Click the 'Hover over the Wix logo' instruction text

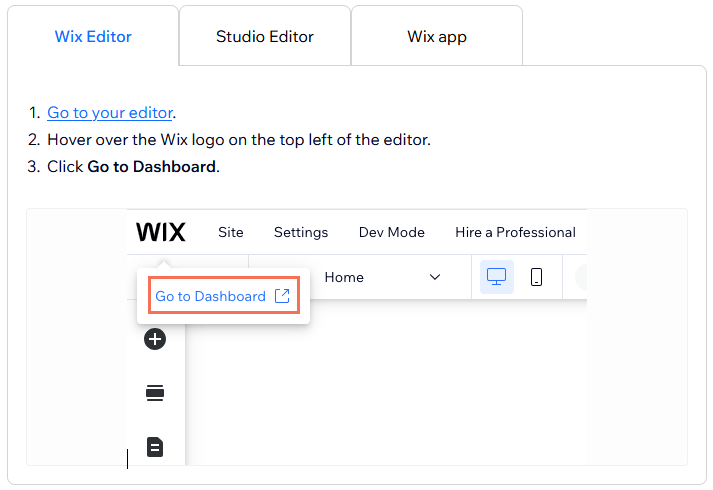239,140
